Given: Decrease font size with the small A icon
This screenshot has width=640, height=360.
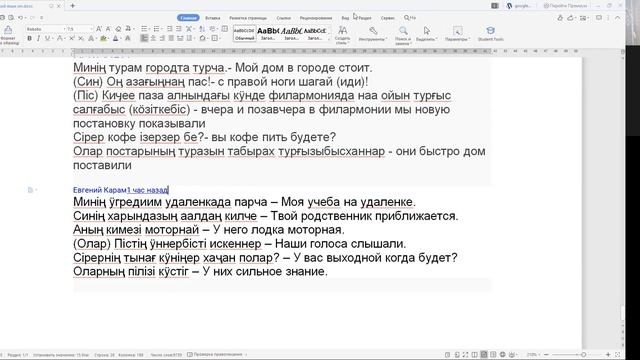Looking at the screenshot, I should [x=108, y=29].
